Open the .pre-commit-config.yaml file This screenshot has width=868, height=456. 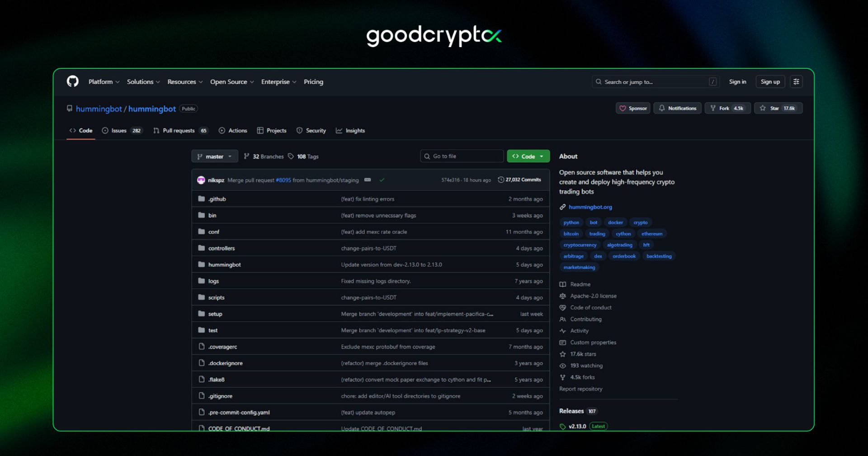tap(239, 413)
